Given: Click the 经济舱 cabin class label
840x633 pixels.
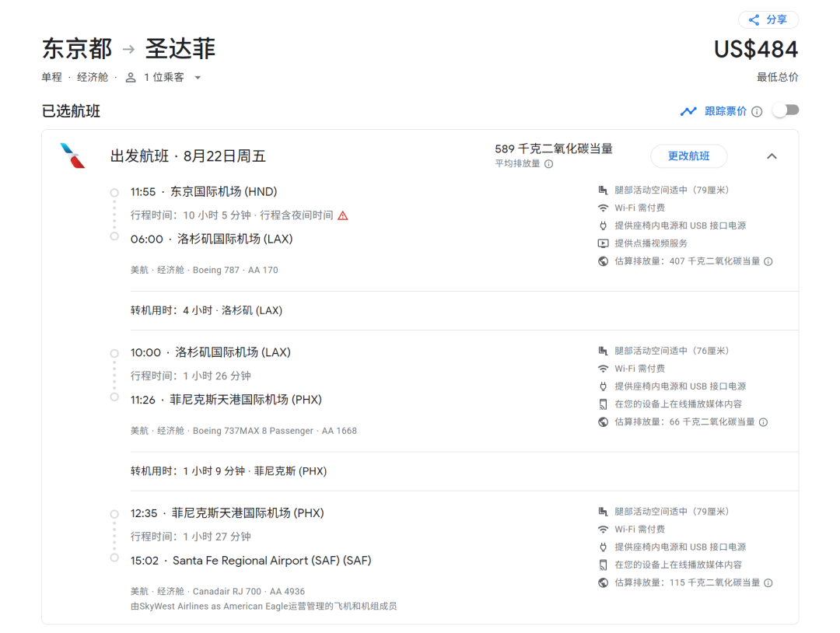Looking at the screenshot, I should pyautogui.click(x=93, y=78).
